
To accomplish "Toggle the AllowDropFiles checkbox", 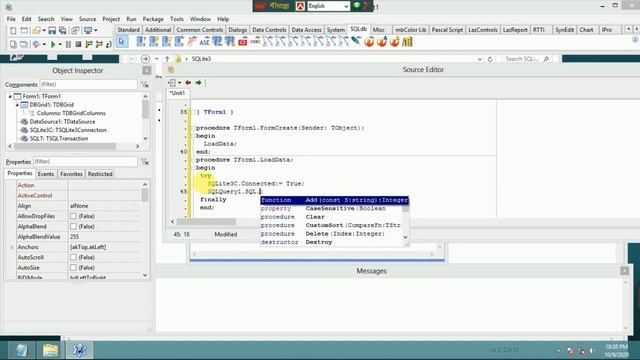I will click(x=73, y=216).
